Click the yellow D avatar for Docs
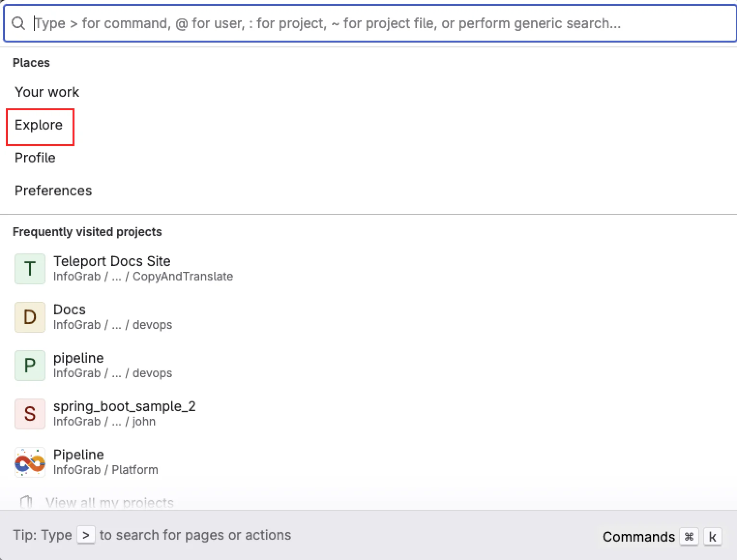 (30, 317)
